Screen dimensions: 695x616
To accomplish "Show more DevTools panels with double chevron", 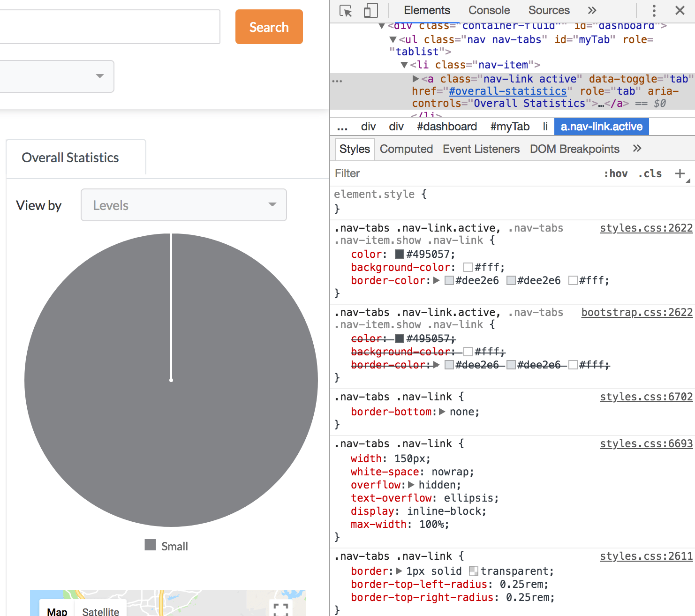I will pos(592,10).
